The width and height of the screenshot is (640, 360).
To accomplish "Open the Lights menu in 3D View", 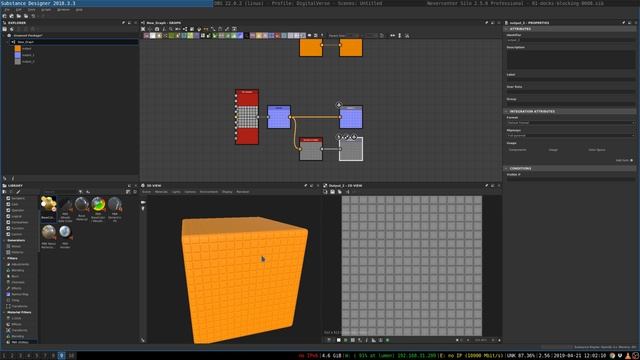I will [x=176, y=192].
